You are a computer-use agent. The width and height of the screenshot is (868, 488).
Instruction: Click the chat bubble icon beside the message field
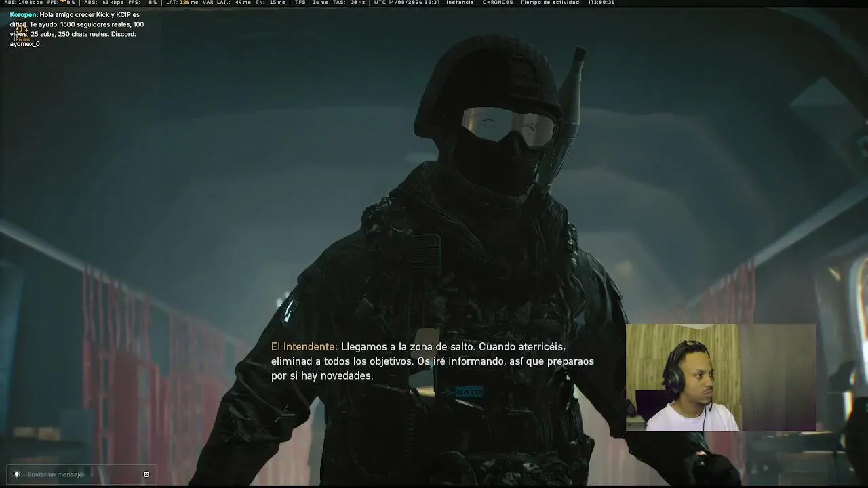tap(17, 474)
